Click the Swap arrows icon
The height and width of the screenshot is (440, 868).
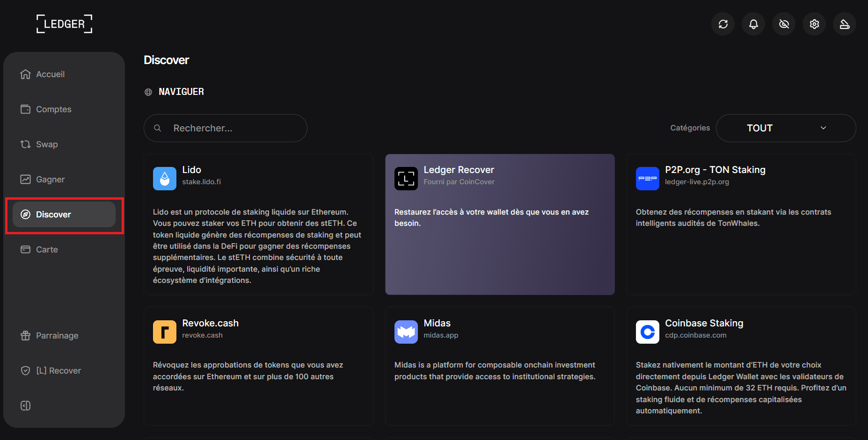25,144
